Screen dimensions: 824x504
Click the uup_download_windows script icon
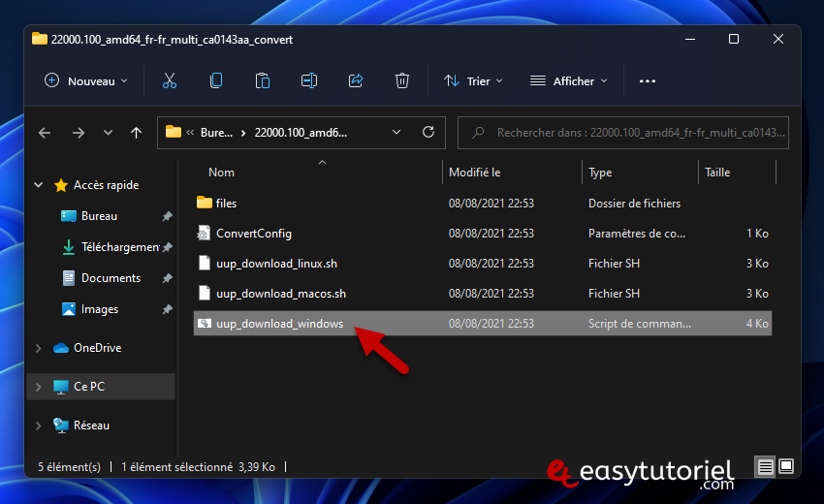(x=204, y=323)
